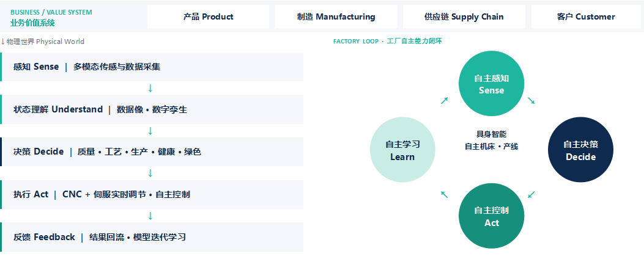Click the arrow from Decide circle to Act circle
644x256 pixels.
531,194
